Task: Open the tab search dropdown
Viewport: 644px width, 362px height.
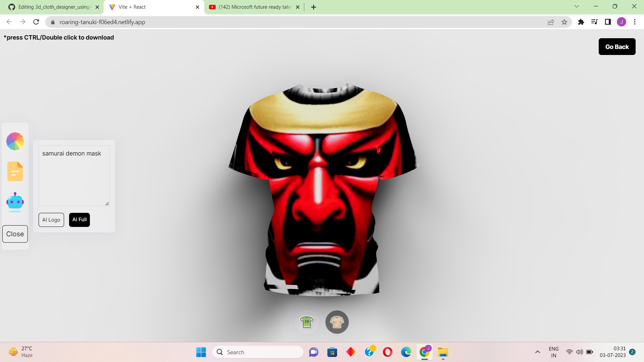Action: coord(576,6)
